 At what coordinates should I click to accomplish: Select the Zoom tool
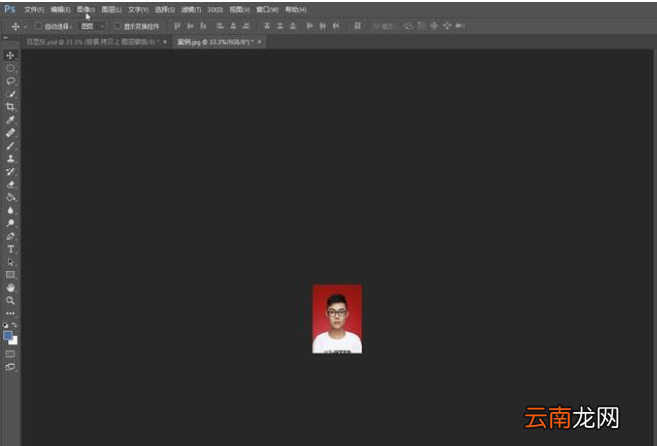click(x=10, y=301)
